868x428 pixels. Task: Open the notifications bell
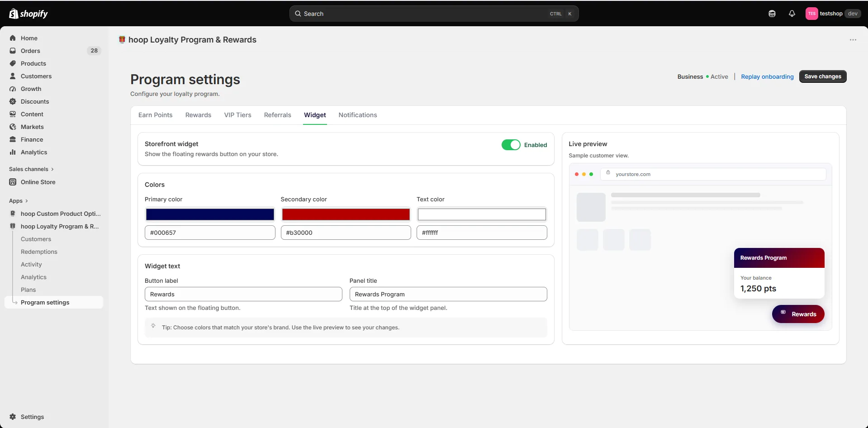[792, 14]
